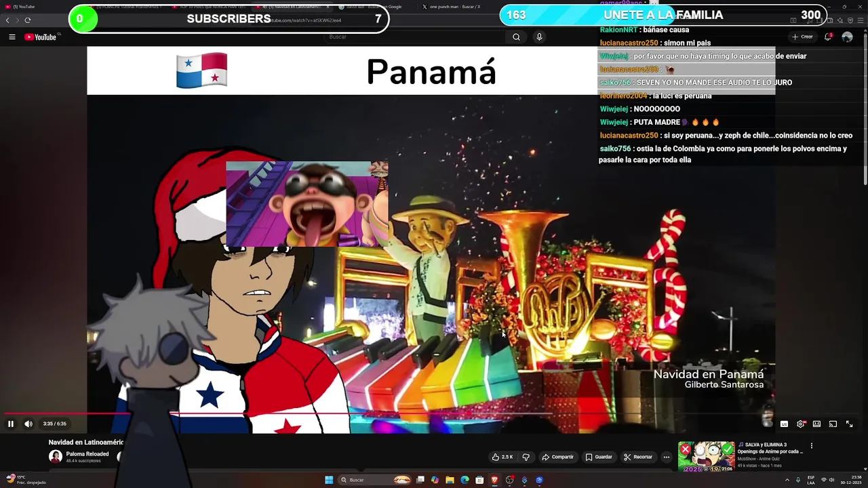This screenshot has height=488, width=868.
Task: Click the YouTube search field
Action: (x=414, y=37)
